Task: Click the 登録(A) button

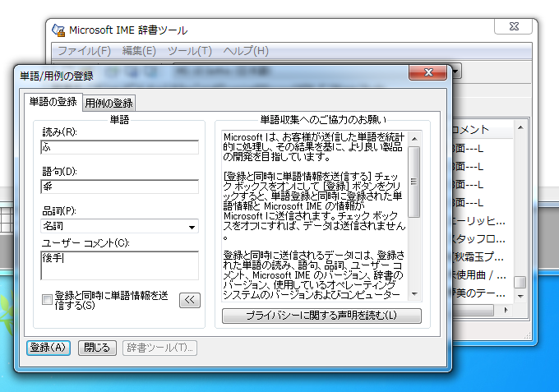Action: pyautogui.click(x=49, y=348)
